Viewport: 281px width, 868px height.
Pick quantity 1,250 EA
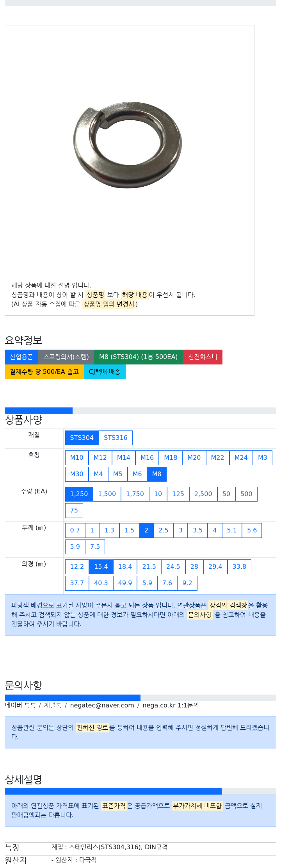point(79,494)
